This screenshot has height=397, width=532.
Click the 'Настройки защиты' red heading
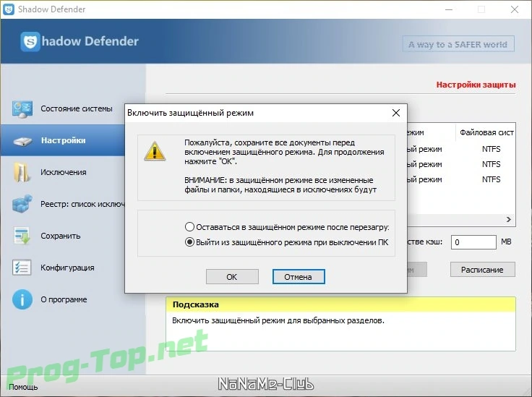coord(476,85)
